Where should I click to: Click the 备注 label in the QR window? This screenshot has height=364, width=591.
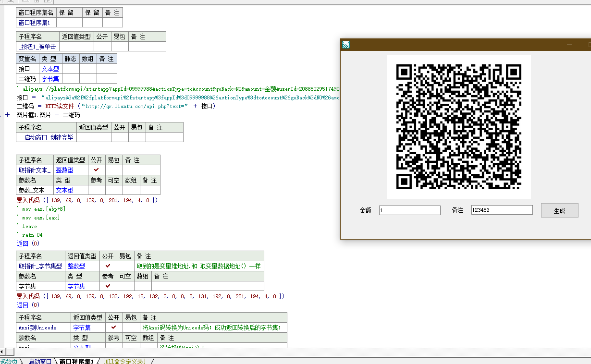point(457,210)
